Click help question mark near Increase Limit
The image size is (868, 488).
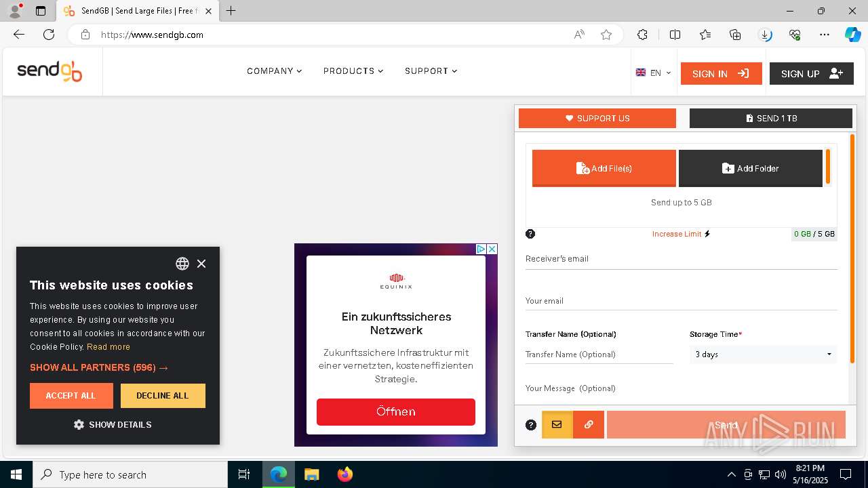tap(530, 234)
